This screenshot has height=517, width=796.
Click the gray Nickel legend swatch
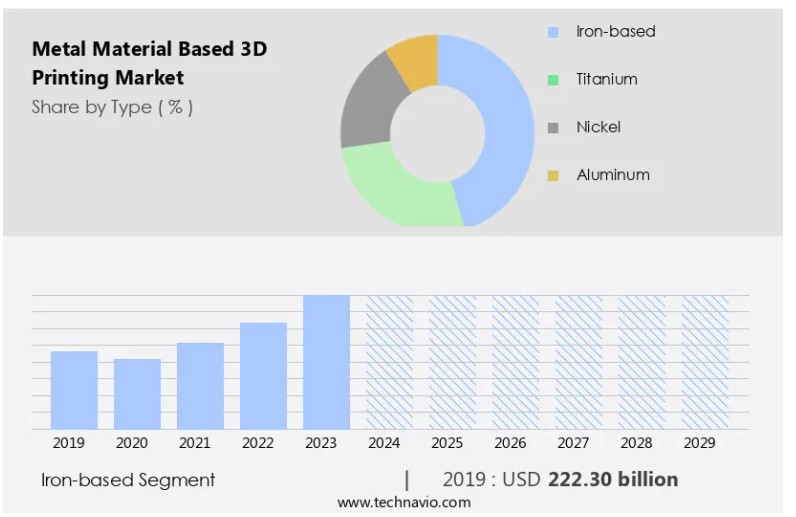click(553, 127)
